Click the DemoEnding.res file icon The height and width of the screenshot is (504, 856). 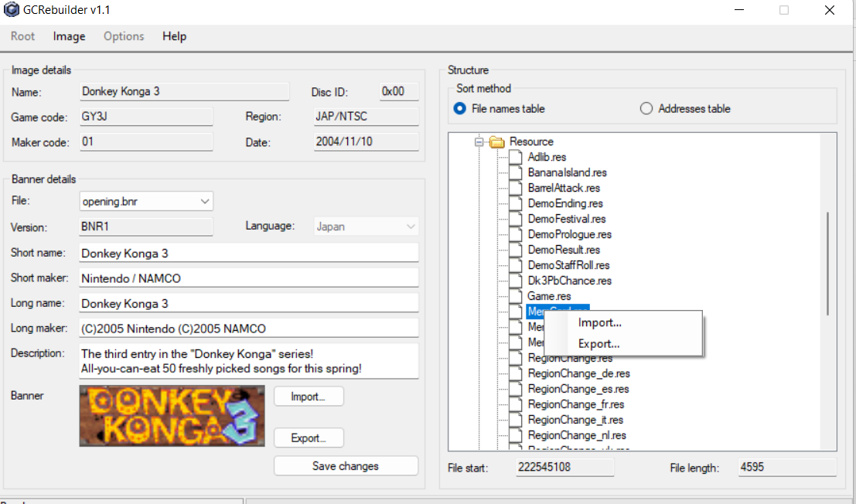click(516, 203)
